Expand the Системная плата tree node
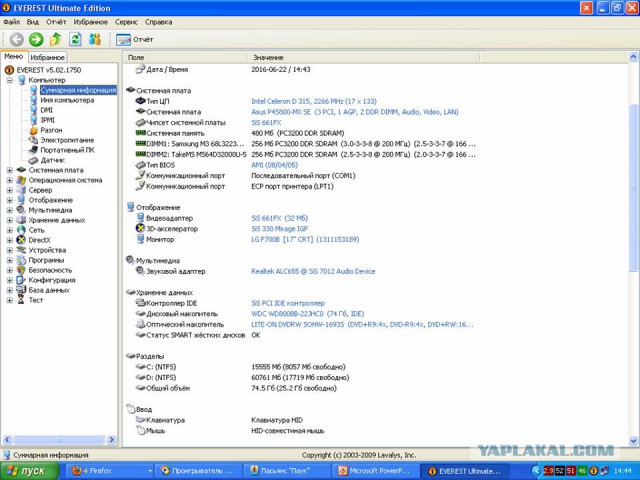Screen dimensions: 640x480 pyautogui.click(x=9, y=170)
